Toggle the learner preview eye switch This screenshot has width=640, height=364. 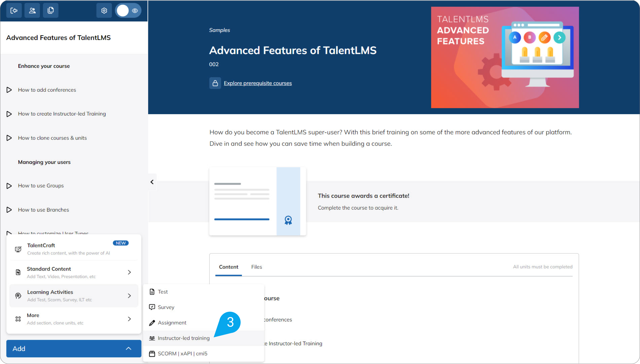128,11
